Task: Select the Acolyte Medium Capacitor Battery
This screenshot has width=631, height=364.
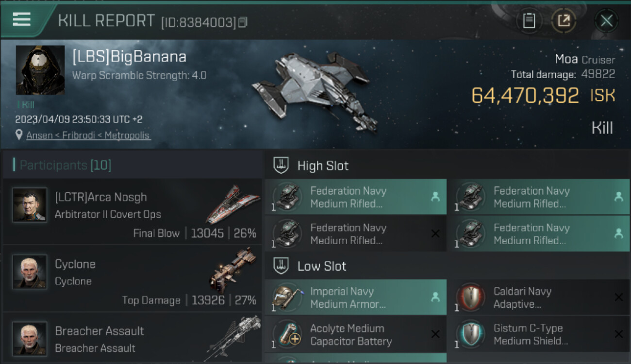Action: [x=355, y=334]
